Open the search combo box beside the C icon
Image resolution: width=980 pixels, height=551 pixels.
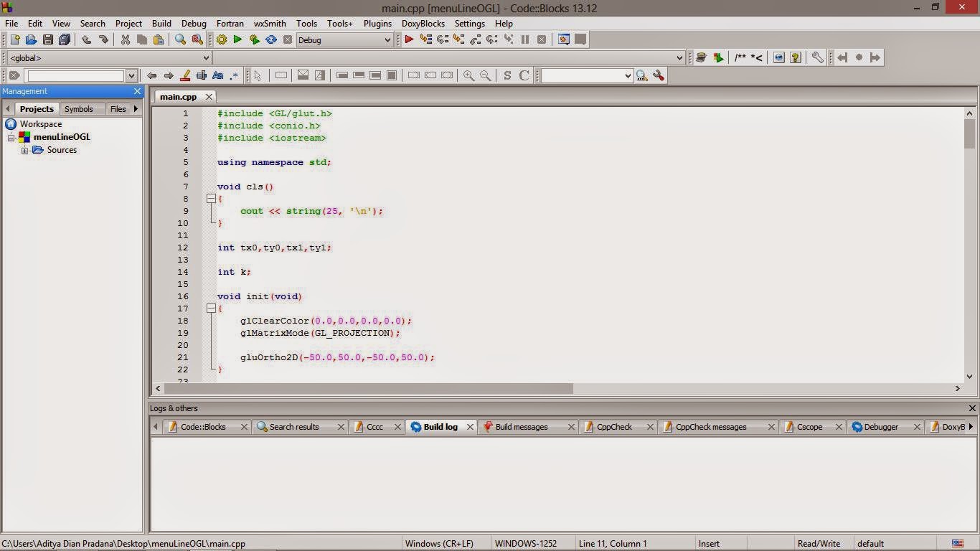coord(587,75)
